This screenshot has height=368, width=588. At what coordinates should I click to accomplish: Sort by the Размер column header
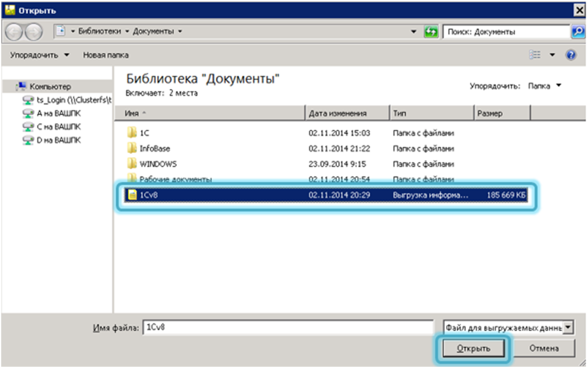tap(502, 113)
